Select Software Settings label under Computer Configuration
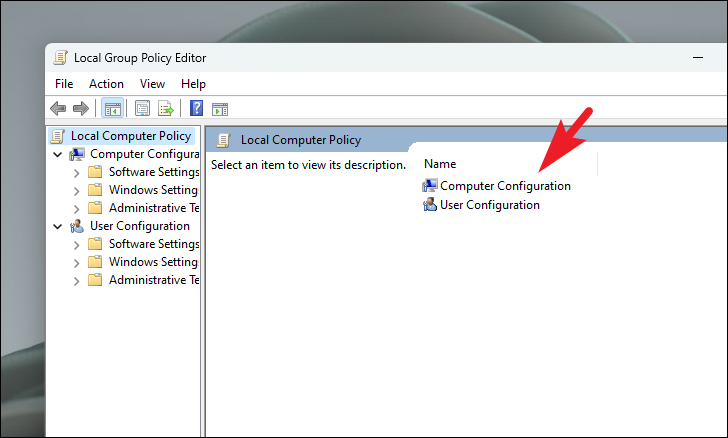728x438 pixels. click(x=154, y=172)
